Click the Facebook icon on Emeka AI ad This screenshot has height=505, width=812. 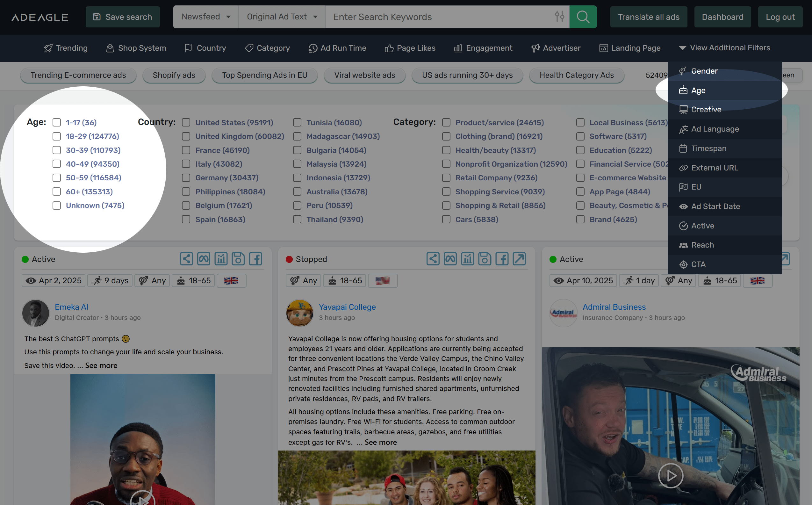click(255, 259)
